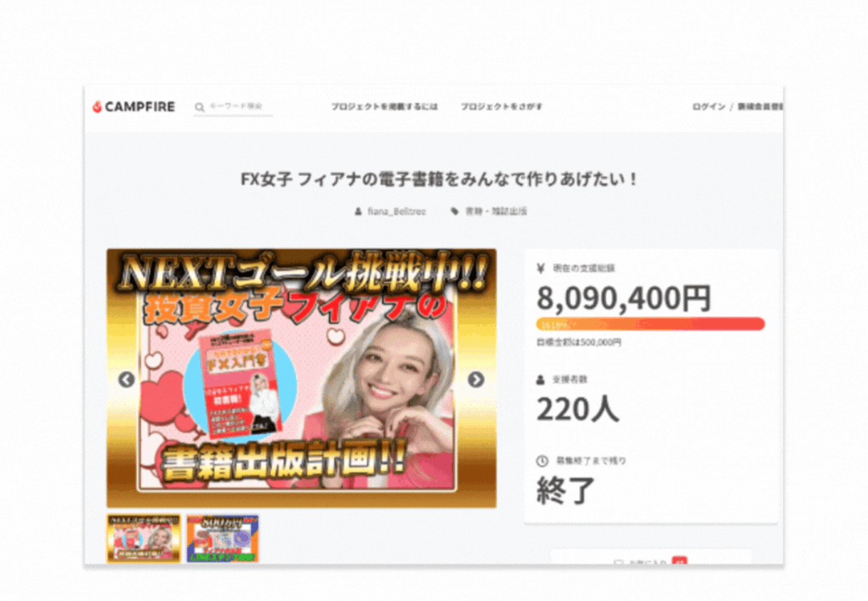The image size is (868, 601).
Task: Click the tag icon beside 書籍・雑誌出版
Action: pos(455,211)
